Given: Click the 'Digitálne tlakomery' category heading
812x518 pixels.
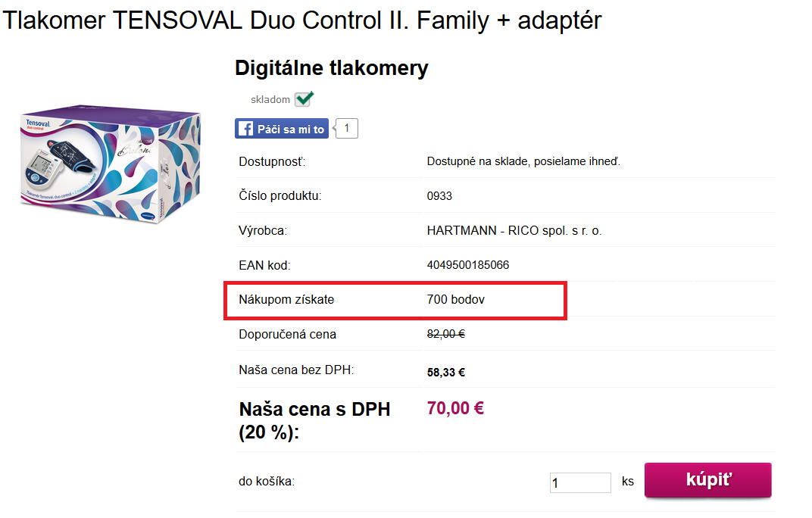Looking at the screenshot, I should [x=332, y=68].
